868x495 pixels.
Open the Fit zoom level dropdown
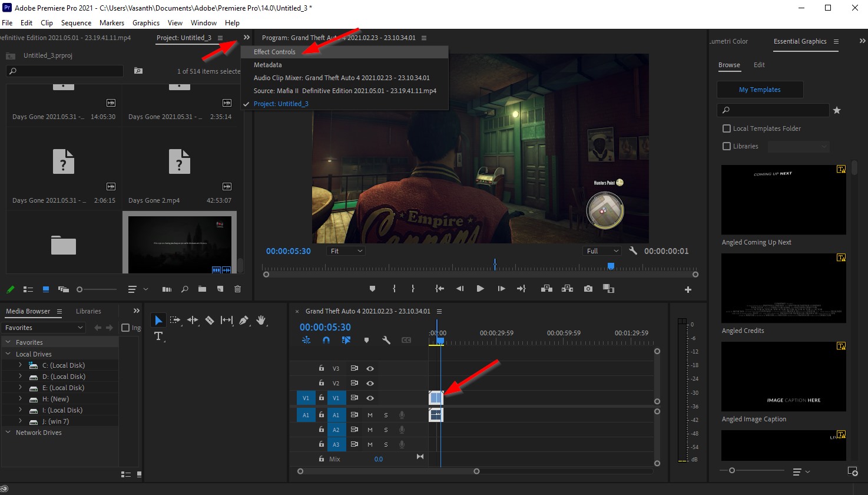(346, 251)
